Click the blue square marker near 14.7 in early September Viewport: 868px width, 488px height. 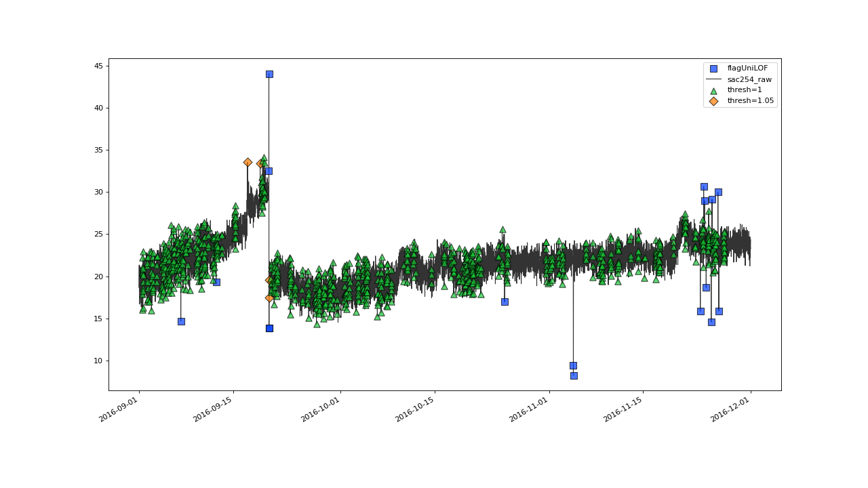181,321
